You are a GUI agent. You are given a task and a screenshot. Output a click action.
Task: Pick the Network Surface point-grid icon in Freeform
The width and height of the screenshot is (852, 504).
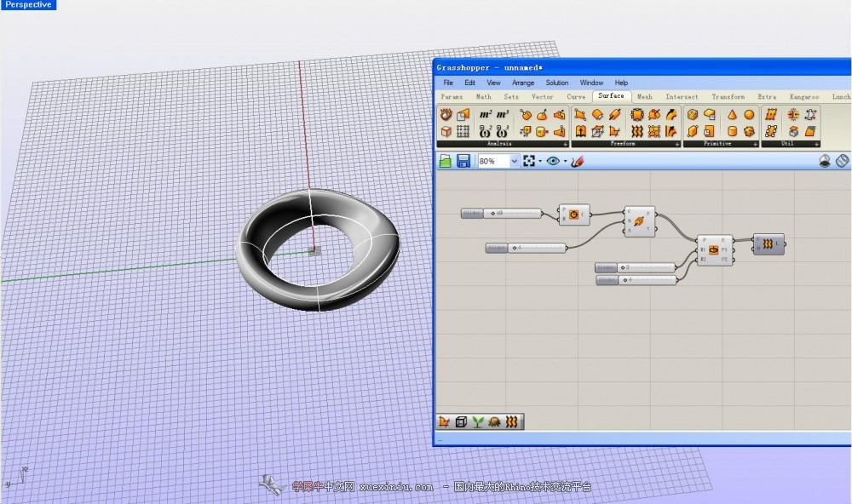(654, 131)
